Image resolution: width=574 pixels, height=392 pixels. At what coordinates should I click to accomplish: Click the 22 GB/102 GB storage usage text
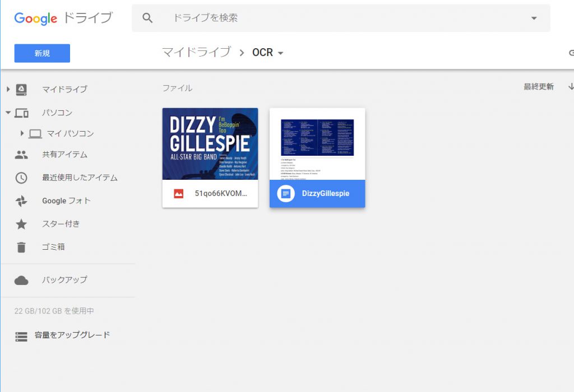(x=54, y=311)
